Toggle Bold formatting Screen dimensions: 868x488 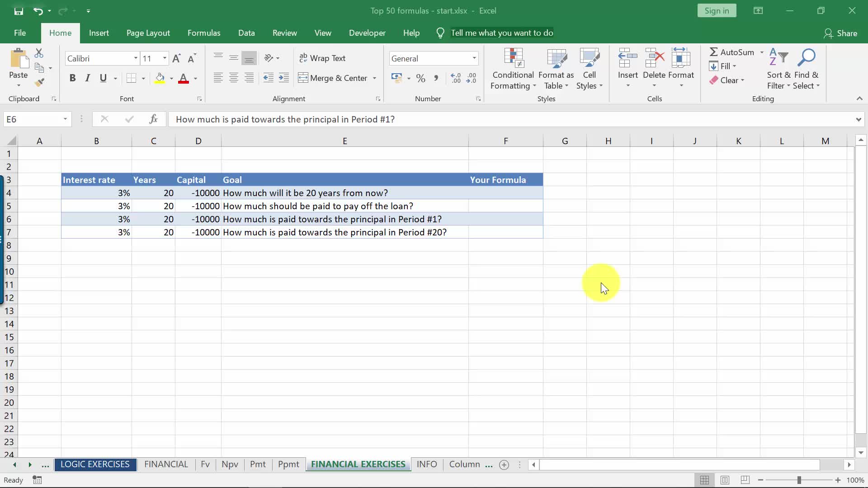tap(72, 78)
